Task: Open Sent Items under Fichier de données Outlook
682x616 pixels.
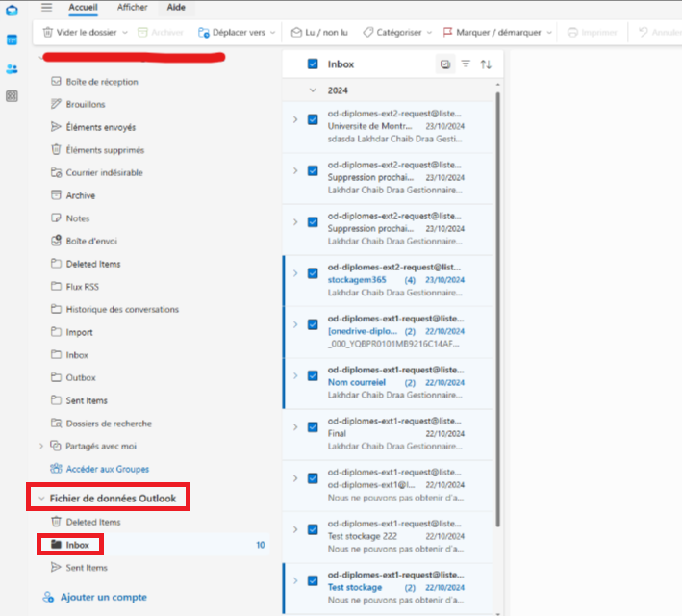Action: tap(79, 568)
